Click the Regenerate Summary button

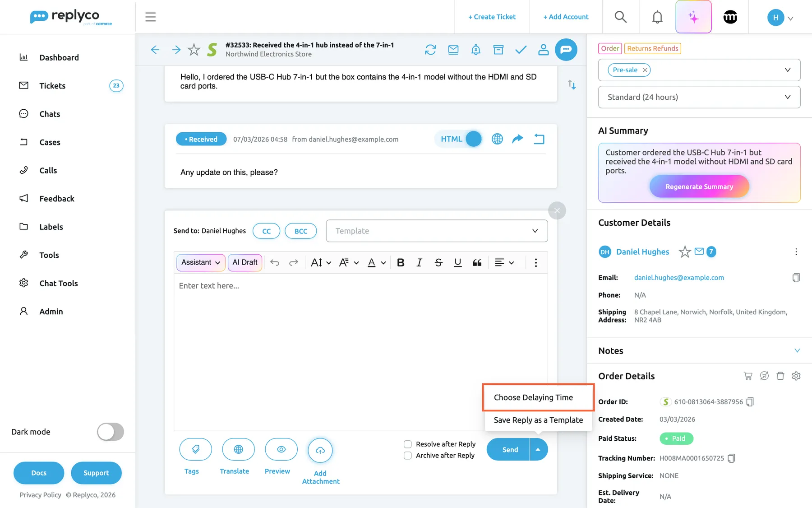coord(699,186)
